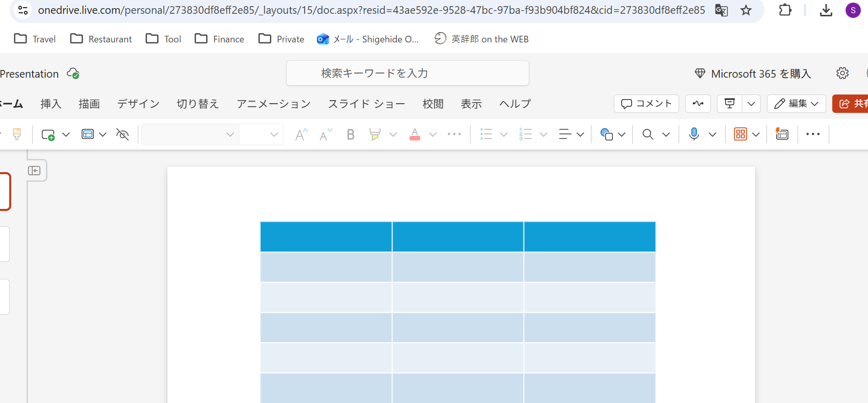The height and width of the screenshot is (403, 868).
Task: Expand the slide layout dropdown
Action: 103,134
